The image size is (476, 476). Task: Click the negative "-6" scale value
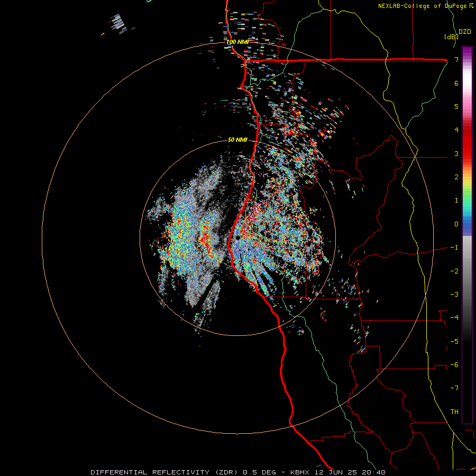click(454, 365)
